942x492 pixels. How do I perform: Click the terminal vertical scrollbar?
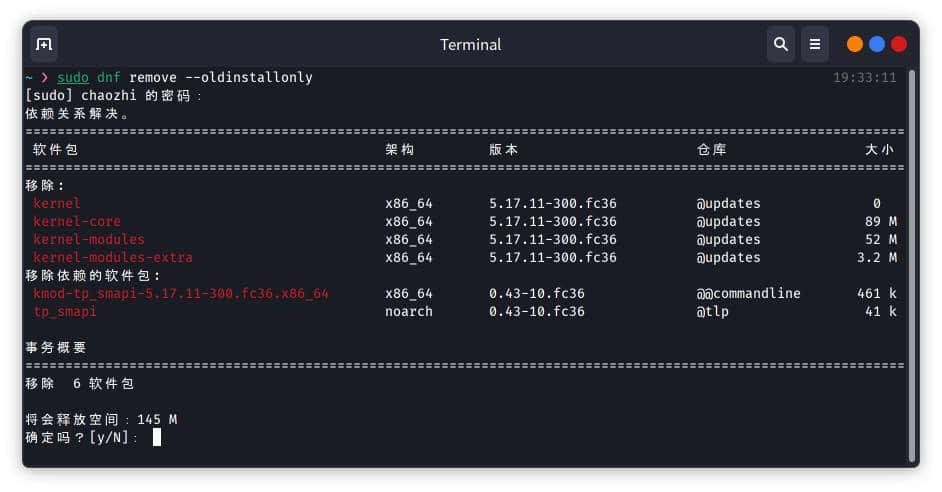click(911, 260)
